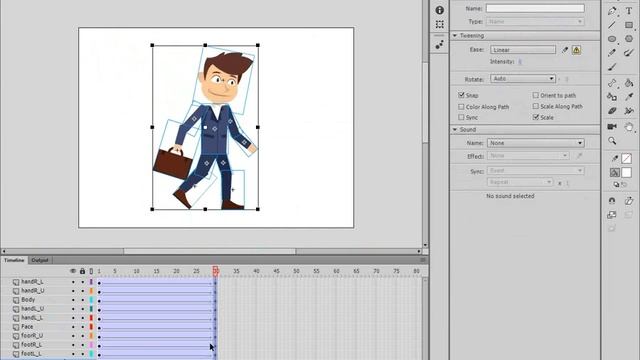Select the handL_U layer
640x360 pixels.
33,309
